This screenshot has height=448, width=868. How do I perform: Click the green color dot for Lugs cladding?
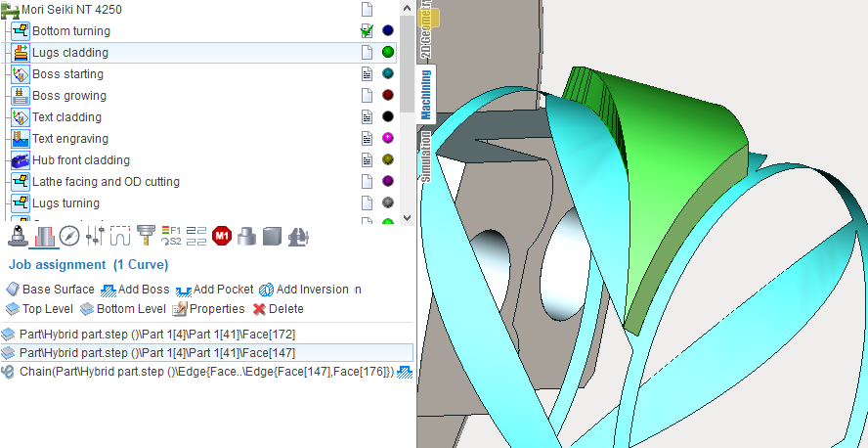tap(388, 53)
